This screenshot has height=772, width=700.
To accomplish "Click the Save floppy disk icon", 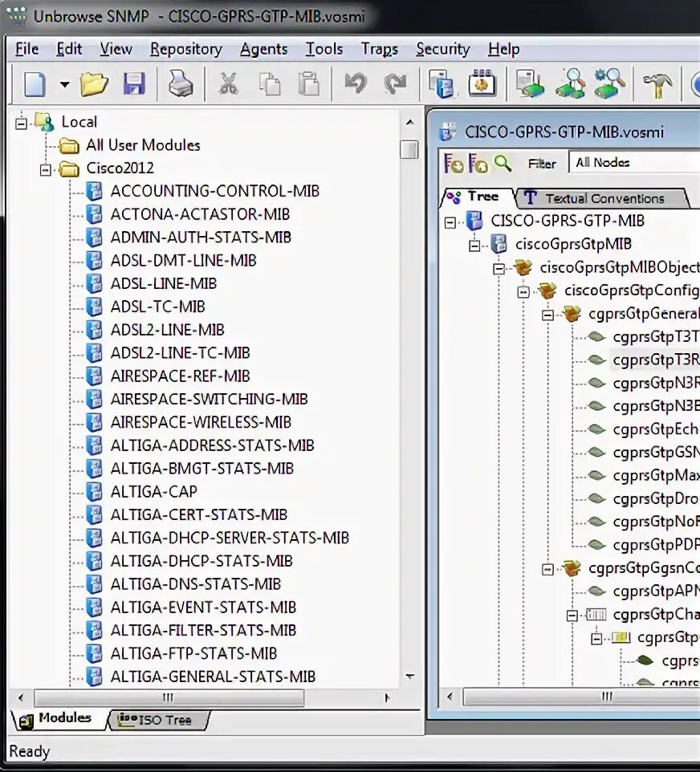I will click(134, 84).
